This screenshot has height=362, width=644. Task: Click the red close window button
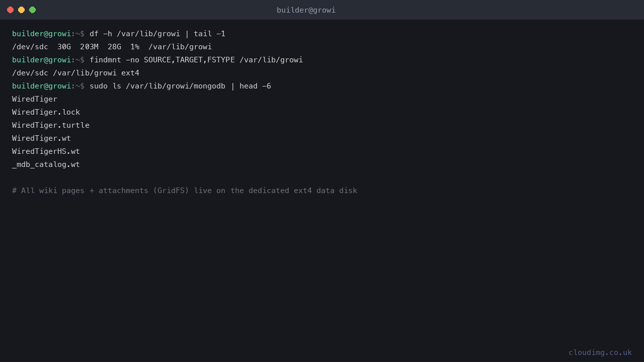point(10,10)
